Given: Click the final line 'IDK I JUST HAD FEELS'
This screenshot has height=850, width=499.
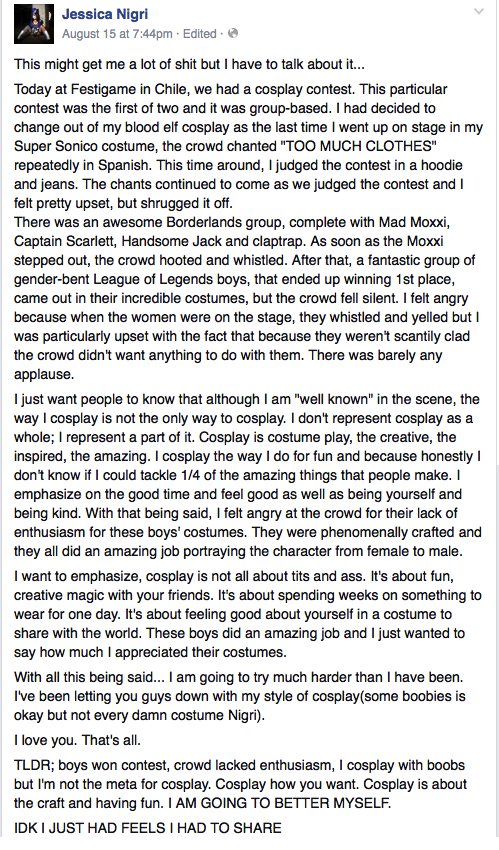Looking at the screenshot, I should coord(148,828).
